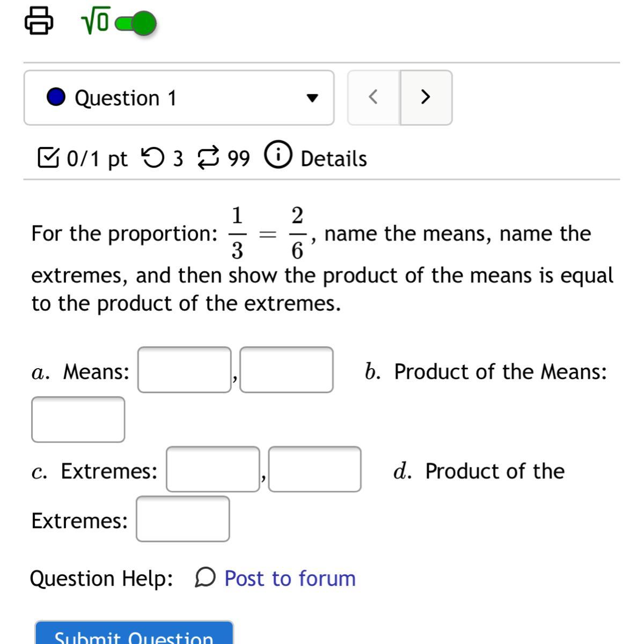
Task: Click the dropdown arrow beside Question 1
Action: pos(312,98)
